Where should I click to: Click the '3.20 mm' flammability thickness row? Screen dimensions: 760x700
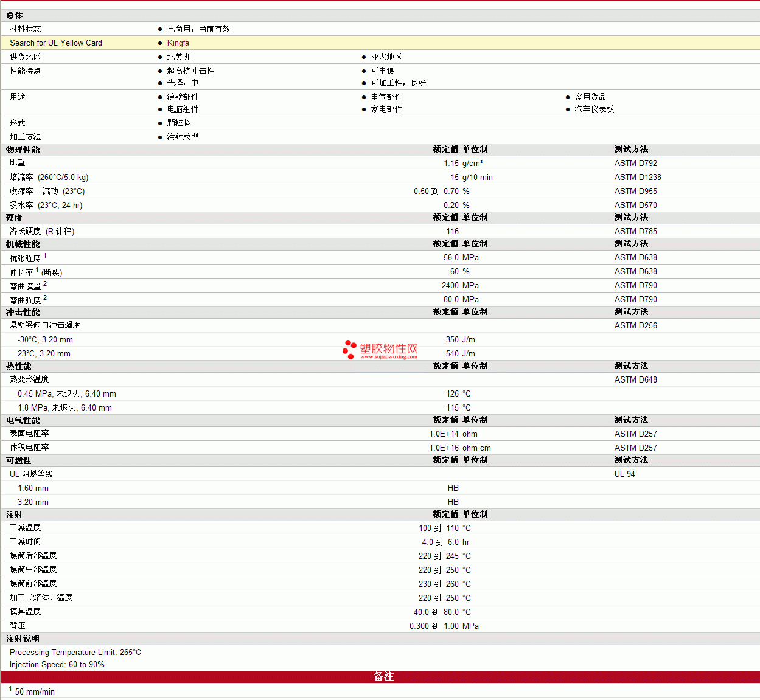coord(33,502)
